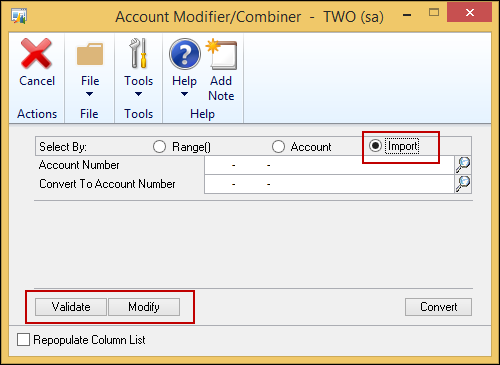Open the Tools wrench and screwdriver icon
500x365 pixels.
(139, 53)
